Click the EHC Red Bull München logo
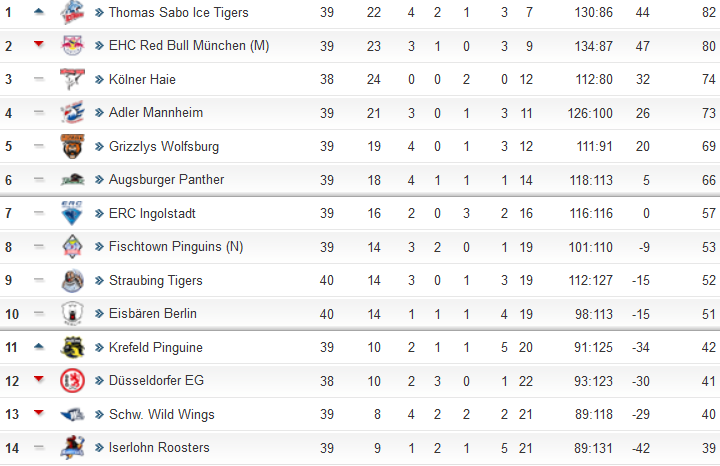720x466 pixels. point(73,45)
